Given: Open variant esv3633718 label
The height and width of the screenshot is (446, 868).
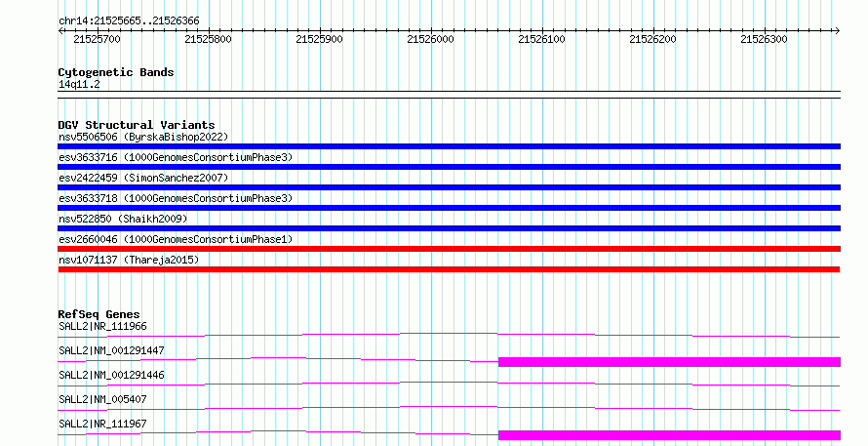Looking at the screenshot, I should click(x=176, y=198).
